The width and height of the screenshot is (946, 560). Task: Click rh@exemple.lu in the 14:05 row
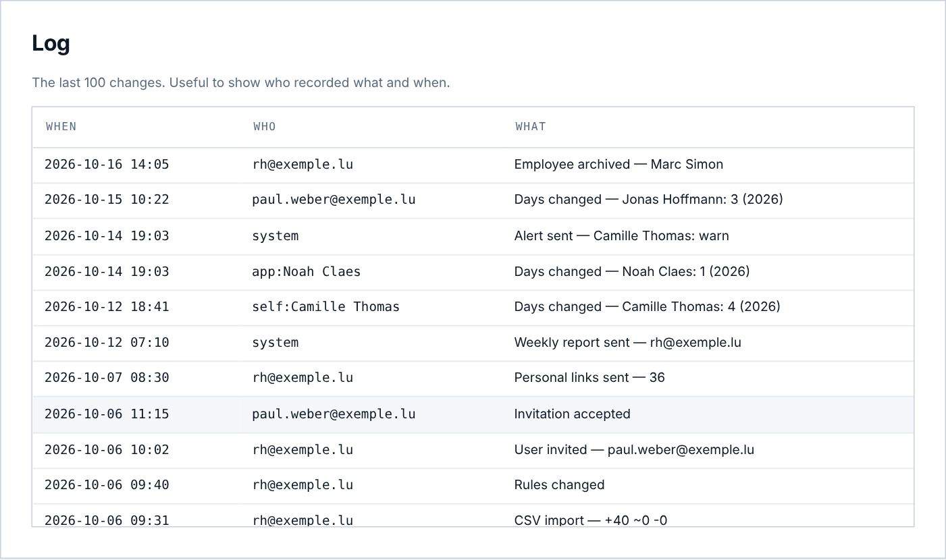coord(303,165)
